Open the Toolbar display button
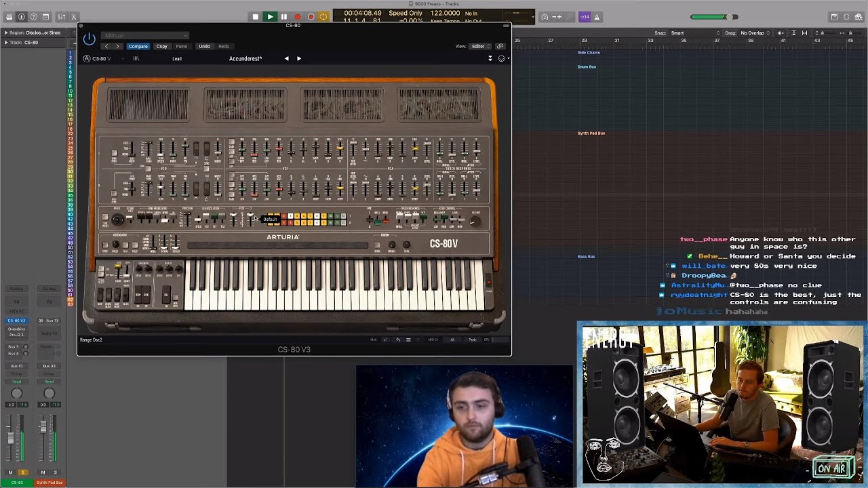This screenshot has height=488, width=868. pos(45,17)
